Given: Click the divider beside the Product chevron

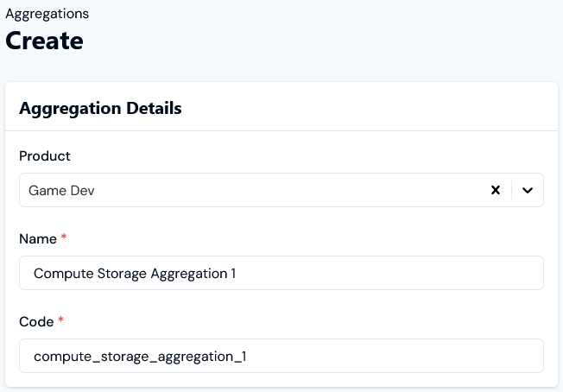Looking at the screenshot, I should tap(511, 190).
